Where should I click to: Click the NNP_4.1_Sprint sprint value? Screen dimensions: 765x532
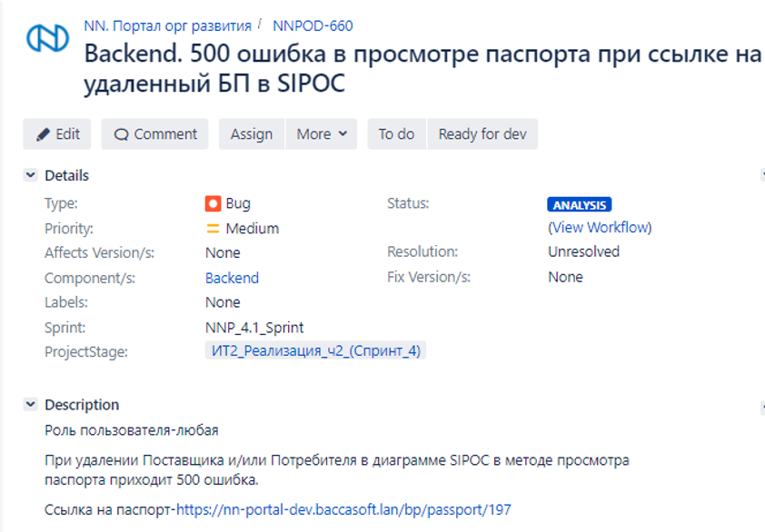[254, 327]
